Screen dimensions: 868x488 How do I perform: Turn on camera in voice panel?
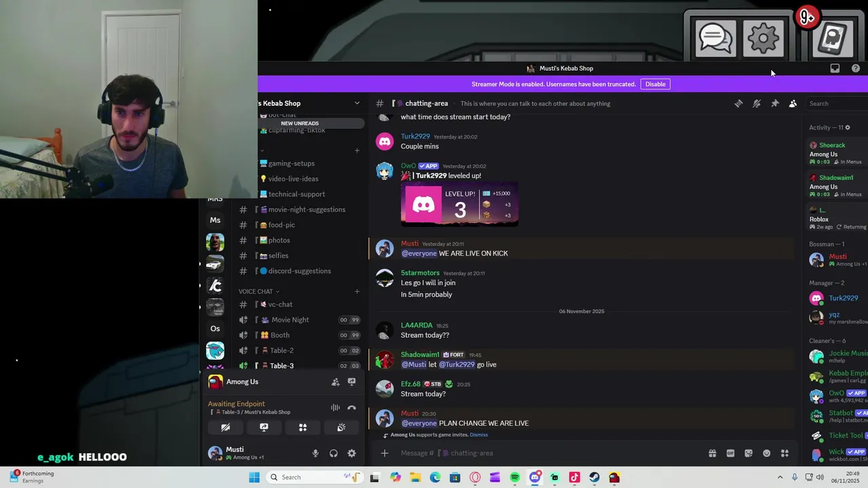pos(226,428)
